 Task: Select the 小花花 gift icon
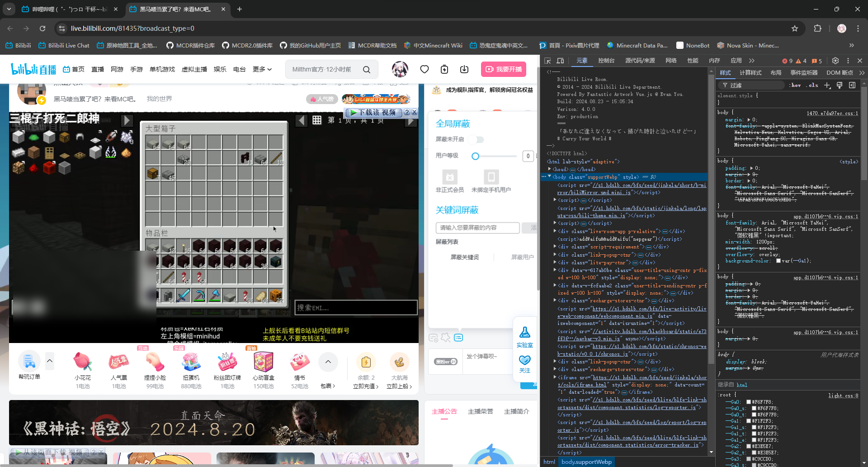click(x=83, y=362)
